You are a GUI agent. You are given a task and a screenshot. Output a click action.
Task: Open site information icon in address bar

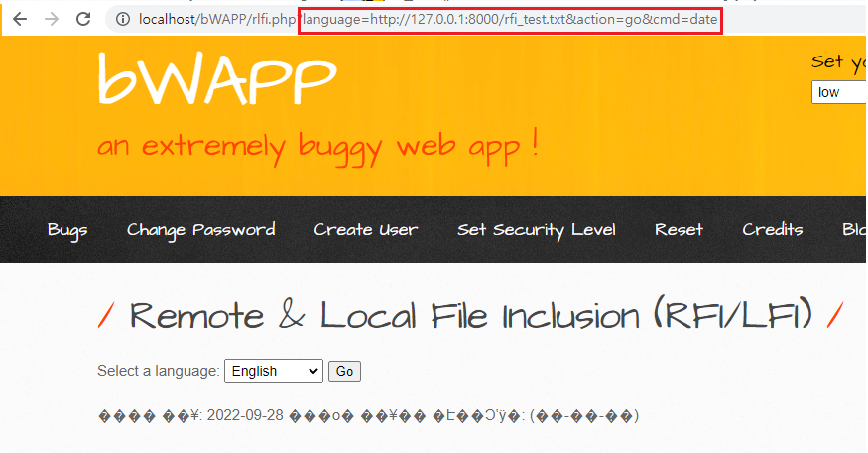123,20
